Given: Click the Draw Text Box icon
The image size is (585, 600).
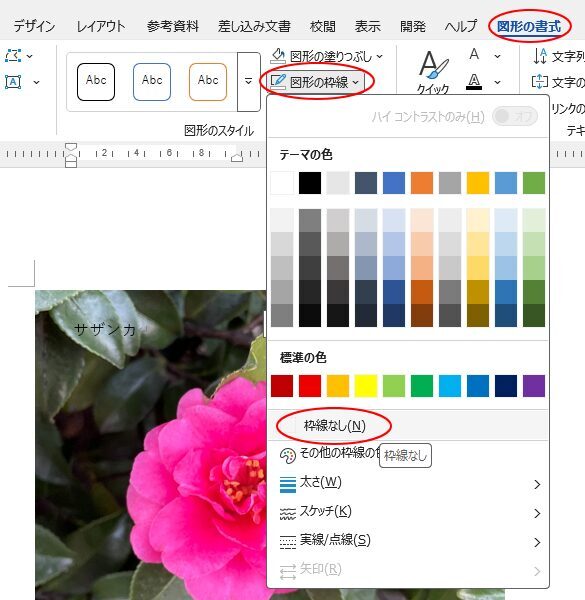Looking at the screenshot, I should coord(13,82).
